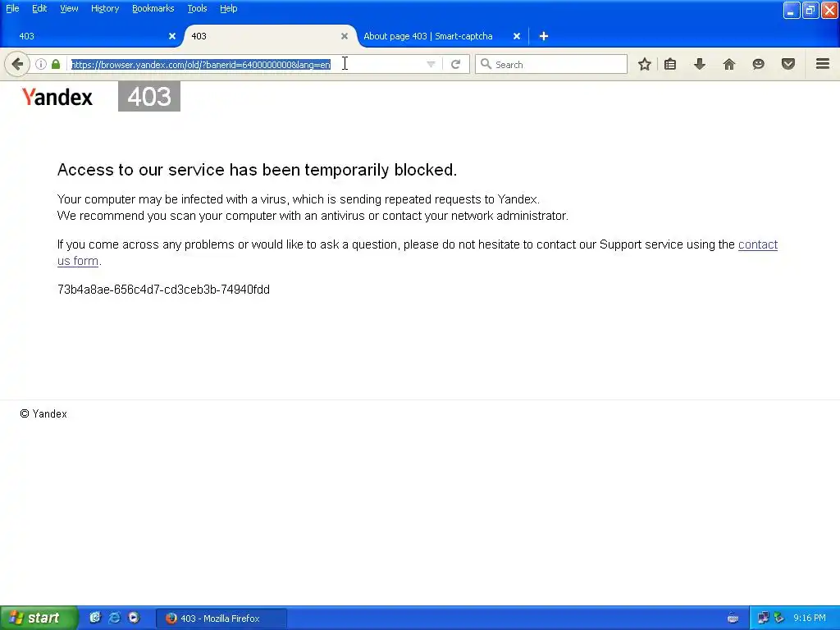
Task: Click the chat smiley face toolbar icon
Action: 759,64
